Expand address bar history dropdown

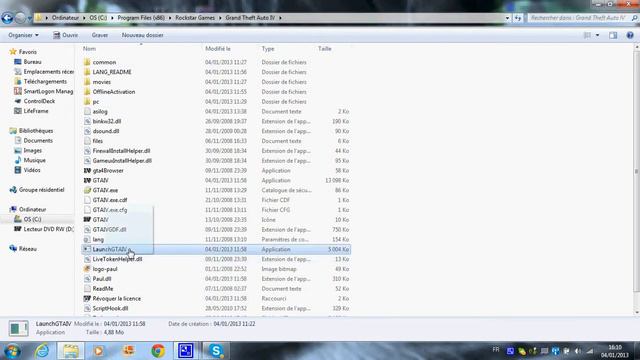tap(507, 18)
